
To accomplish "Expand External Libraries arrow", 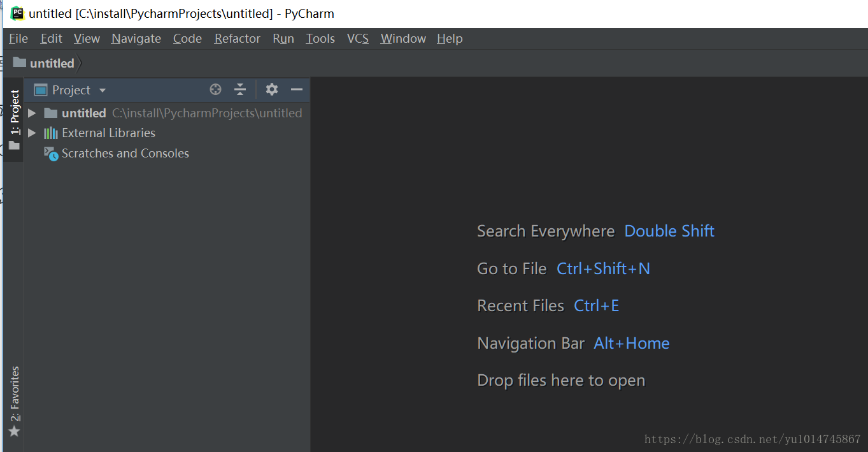I will point(32,133).
